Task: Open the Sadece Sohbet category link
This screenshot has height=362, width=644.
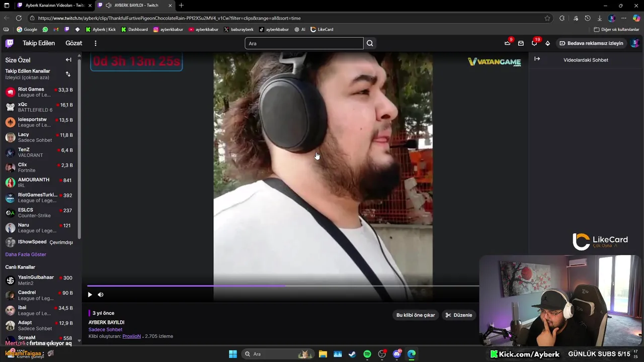Action: (105, 329)
